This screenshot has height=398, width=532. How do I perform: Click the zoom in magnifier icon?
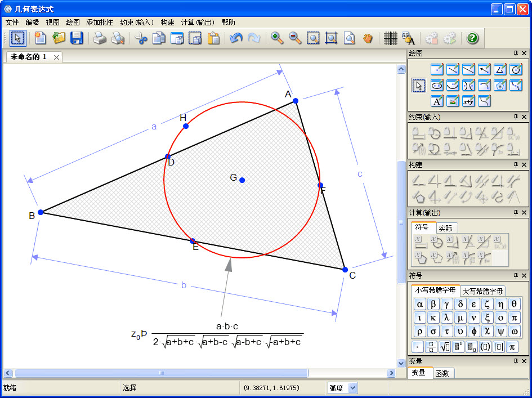tap(277, 38)
